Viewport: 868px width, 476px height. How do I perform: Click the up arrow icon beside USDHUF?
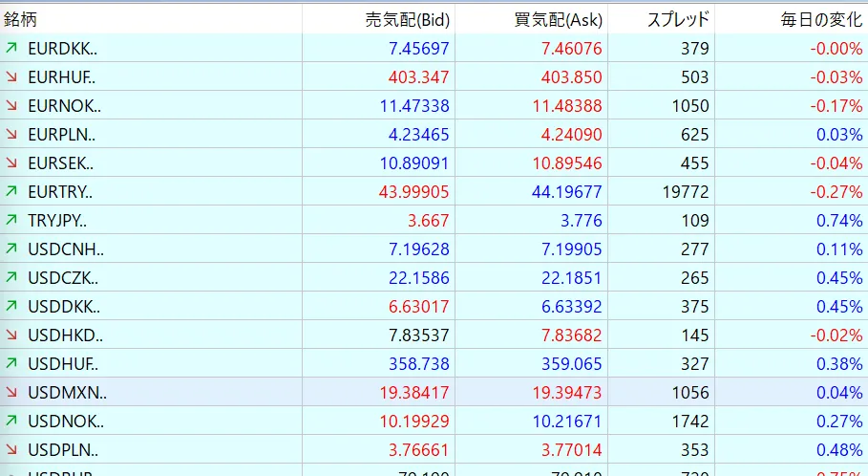tap(11, 363)
